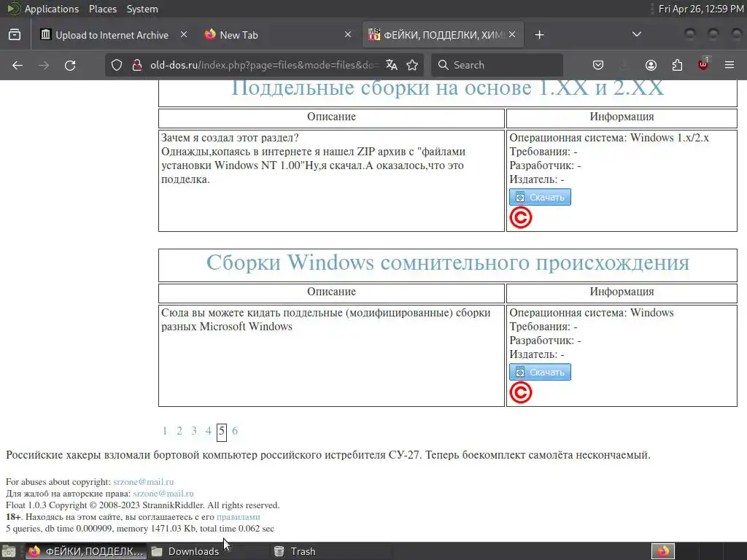
Task: Download the doubtful-origin Windows builds
Action: pyautogui.click(x=540, y=372)
